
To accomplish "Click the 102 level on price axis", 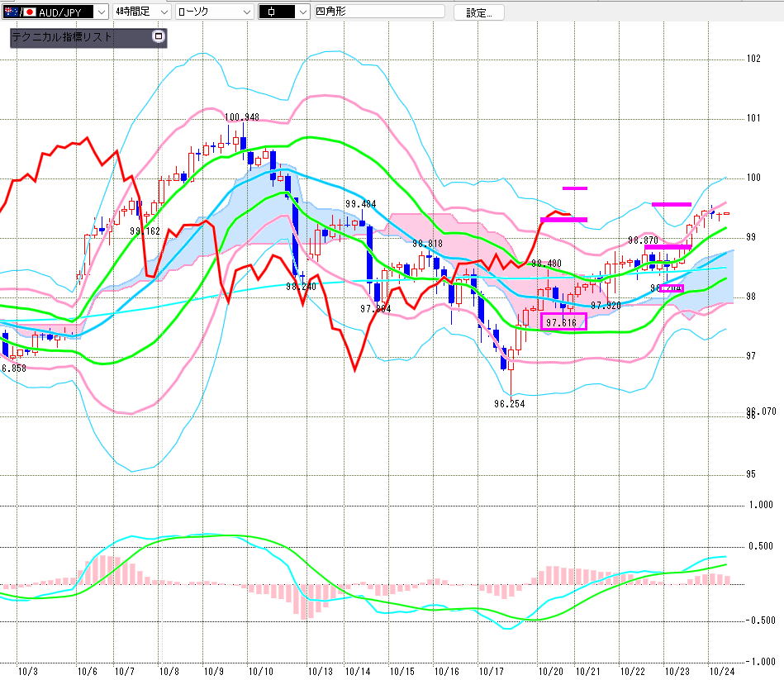I will click(753, 59).
